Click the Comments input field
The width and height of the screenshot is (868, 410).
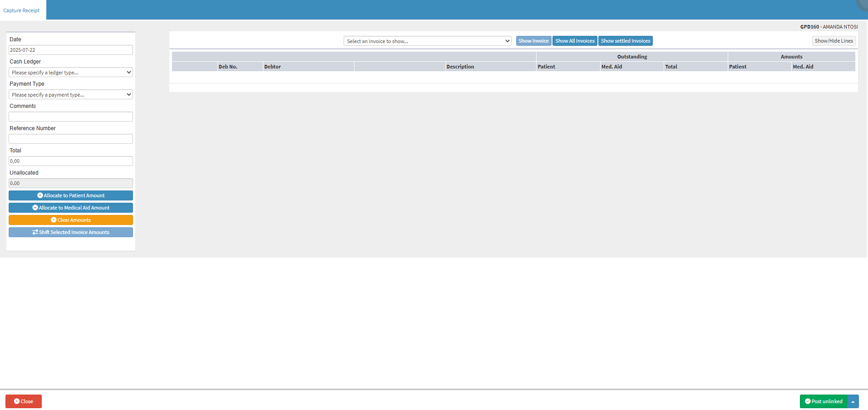[71, 117]
